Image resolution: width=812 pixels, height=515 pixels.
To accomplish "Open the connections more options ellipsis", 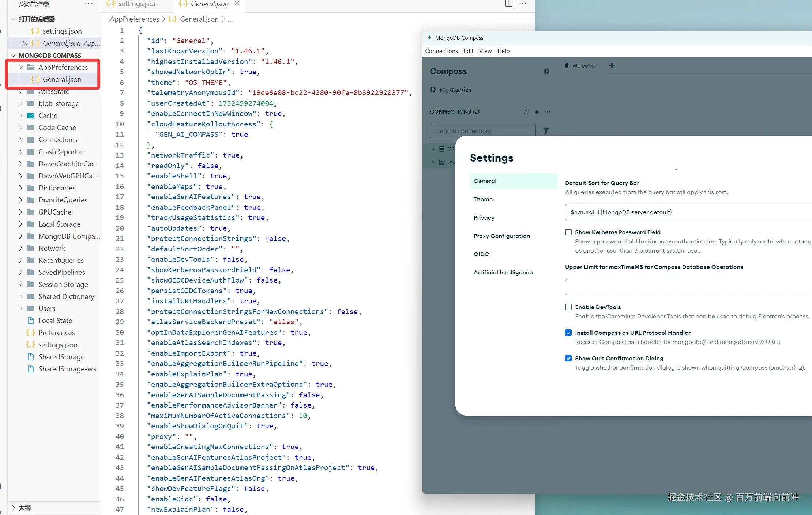I will (x=548, y=112).
